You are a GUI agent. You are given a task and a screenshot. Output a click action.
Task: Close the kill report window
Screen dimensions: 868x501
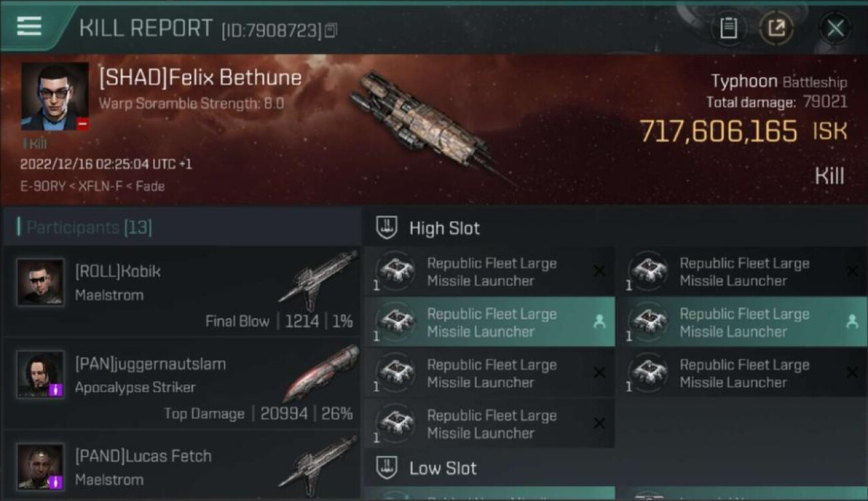[835, 28]
